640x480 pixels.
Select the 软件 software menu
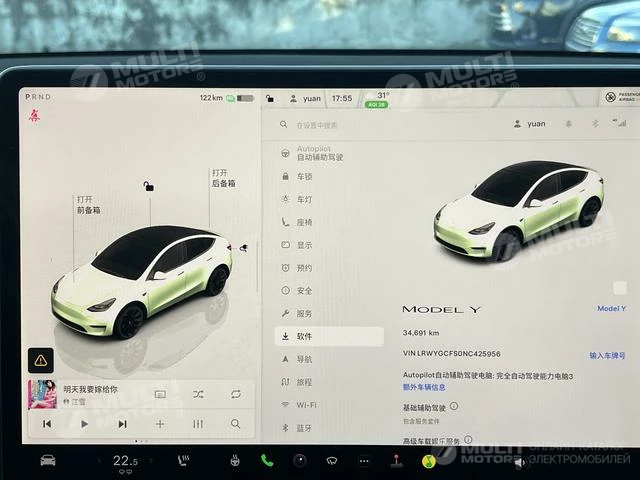click(329, 337)
